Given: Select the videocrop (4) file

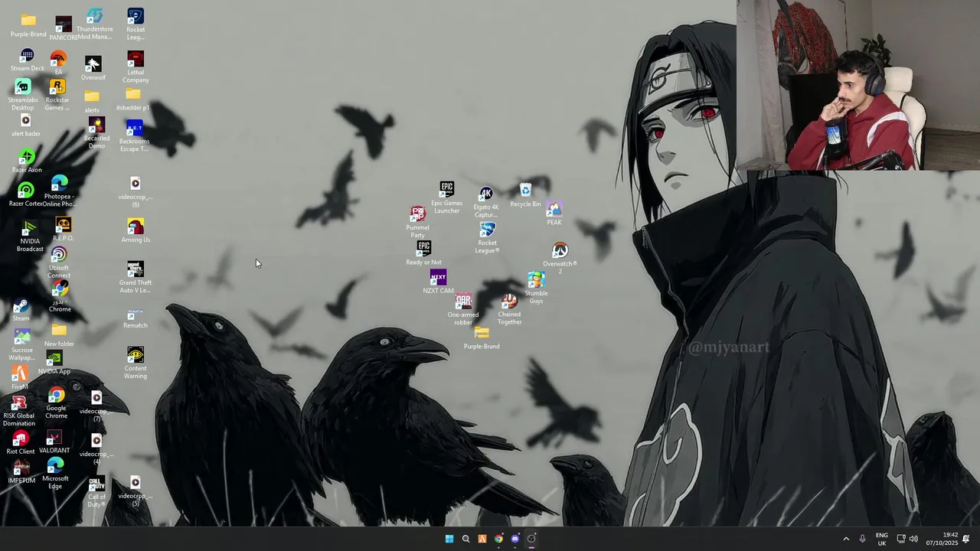Looking at the screenshot, I should click(96, 449).
